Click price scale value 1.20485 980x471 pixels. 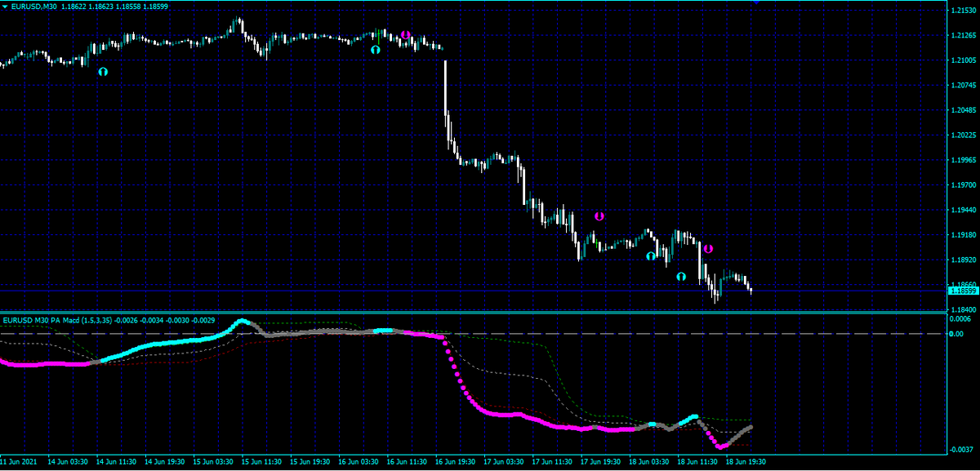tap(963, 110)
